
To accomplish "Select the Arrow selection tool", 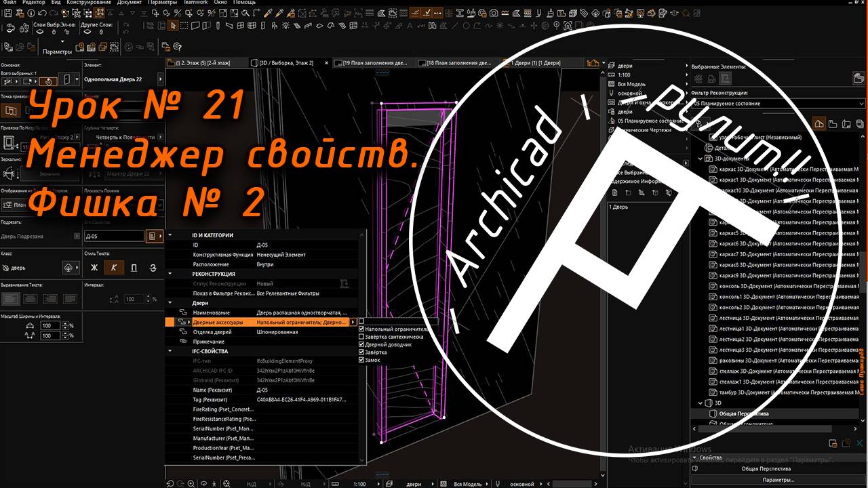I will click(x=174, y=26).
